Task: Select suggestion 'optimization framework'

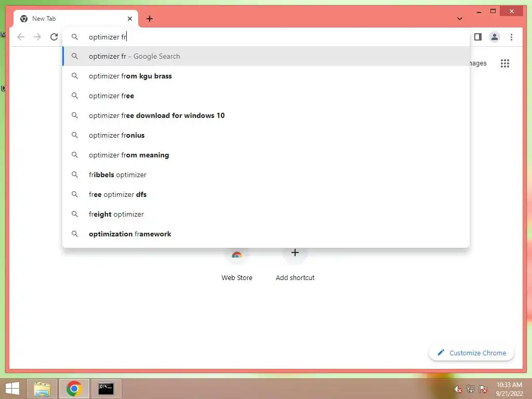Action: pyautogui.click(x=266, y=234)
